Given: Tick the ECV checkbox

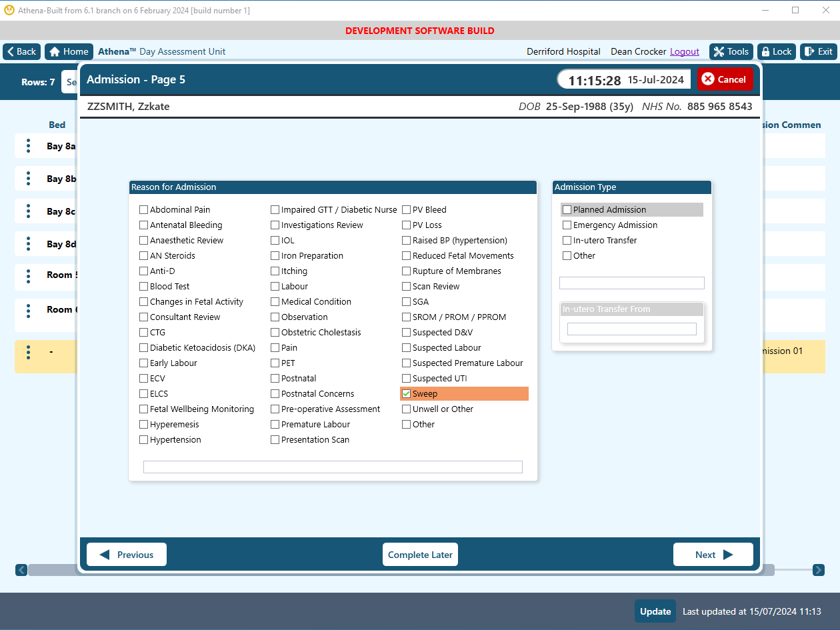Looking at the screenshot, I should click(x=143, y=378).
